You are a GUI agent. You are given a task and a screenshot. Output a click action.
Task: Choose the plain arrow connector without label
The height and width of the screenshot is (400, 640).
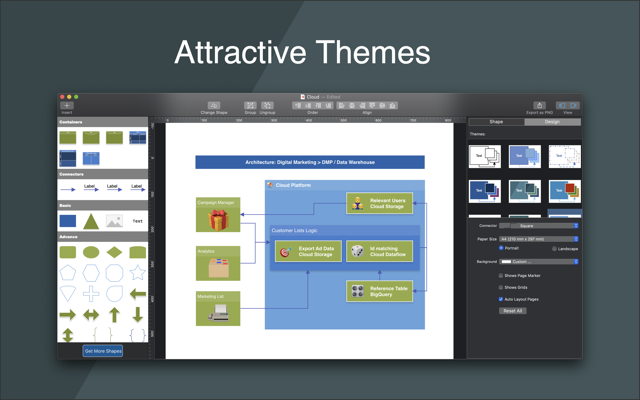click(68, 189)
